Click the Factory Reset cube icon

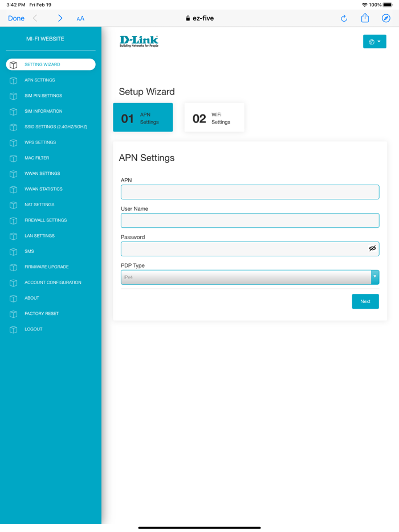(13, 314)
